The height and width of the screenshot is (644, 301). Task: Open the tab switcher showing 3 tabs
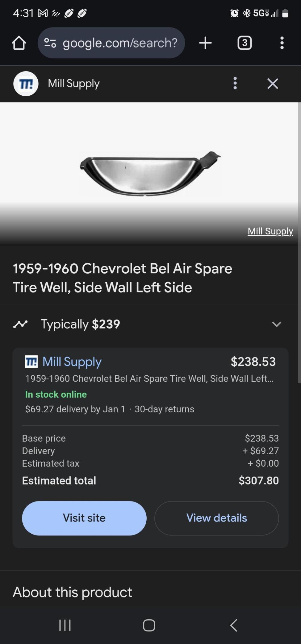point(244,43)
